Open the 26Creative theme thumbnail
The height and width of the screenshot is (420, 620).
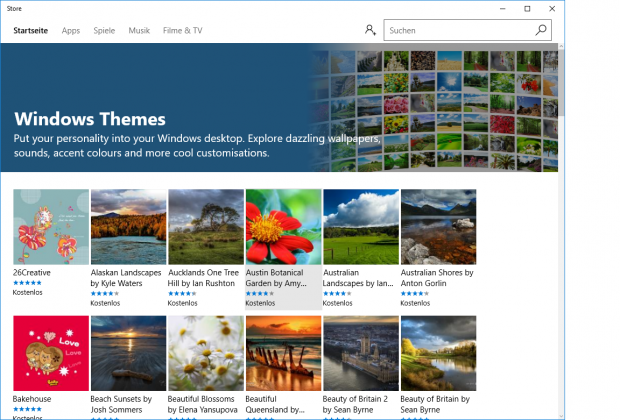pos(51,227)
